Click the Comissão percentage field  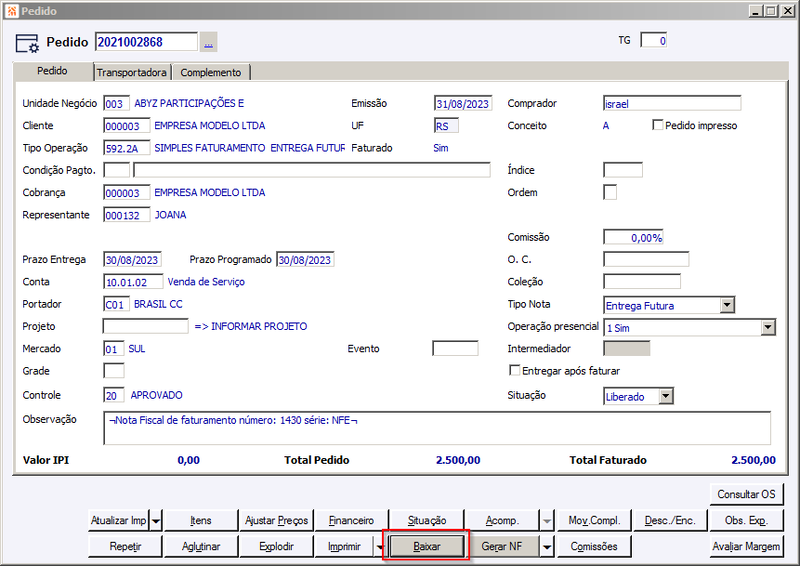(633, 237)
